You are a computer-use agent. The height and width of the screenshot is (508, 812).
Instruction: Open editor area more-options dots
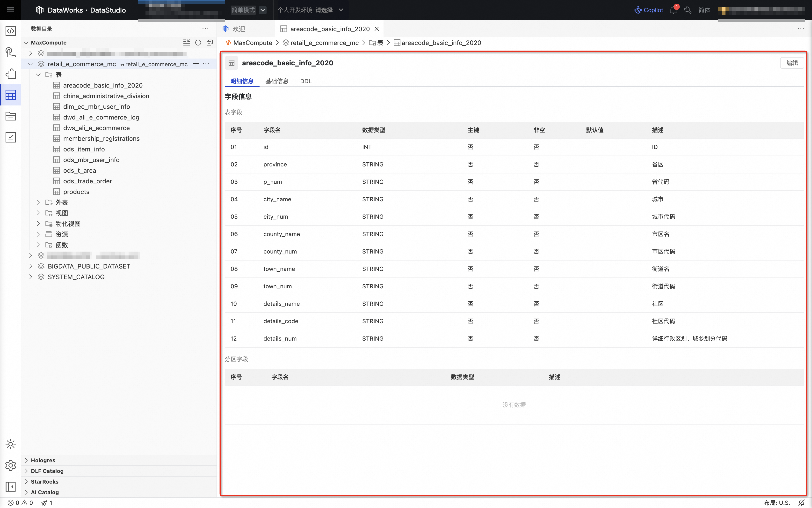[801, 29]
